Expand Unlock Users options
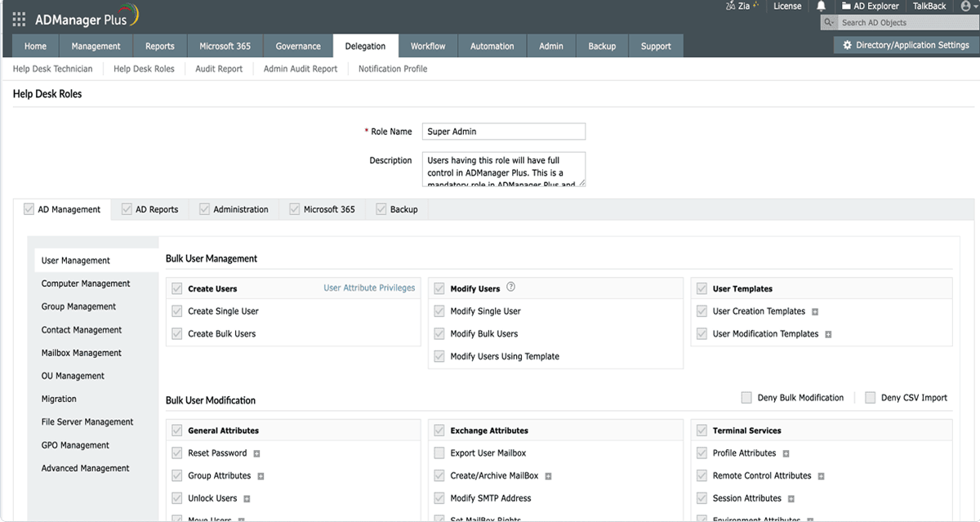 coord(247,499)
